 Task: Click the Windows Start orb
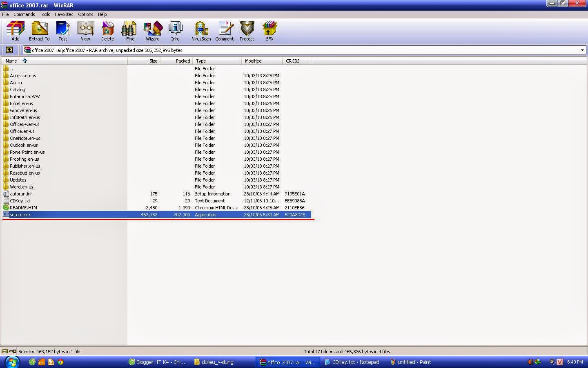click(x=11, y=362)
